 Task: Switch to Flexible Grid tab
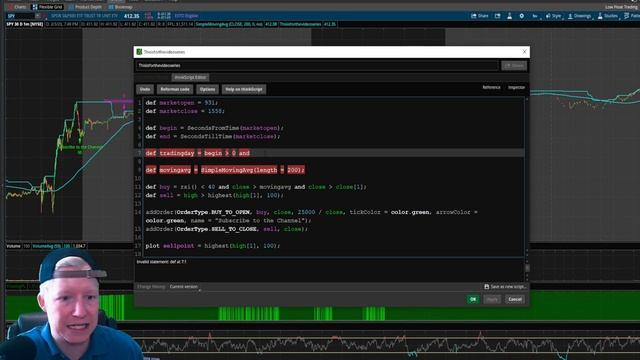click(x=47, y=7)
